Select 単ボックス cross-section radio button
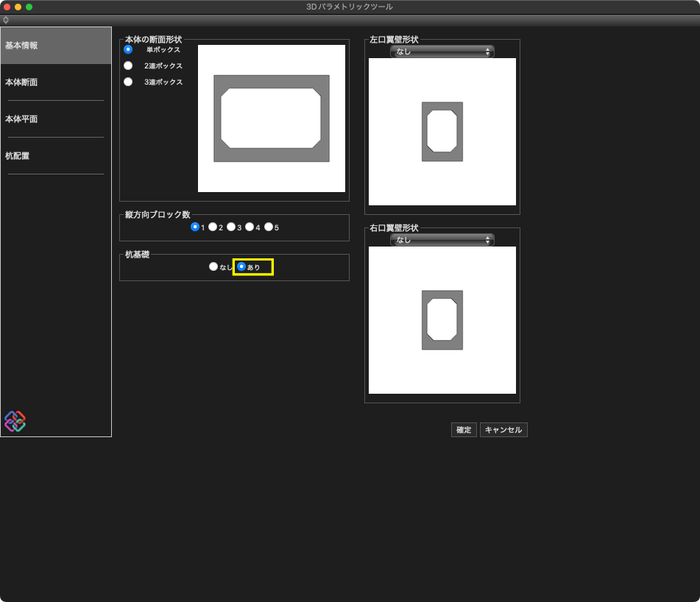Image resolution: width=700 pixels, height=602 pixels. tap(128, 49)
